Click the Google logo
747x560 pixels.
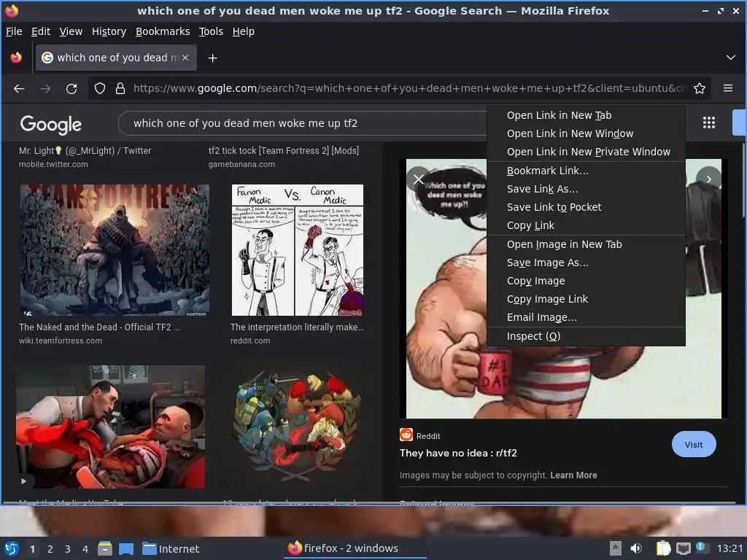pyautogui.click(x=50, y=124)
